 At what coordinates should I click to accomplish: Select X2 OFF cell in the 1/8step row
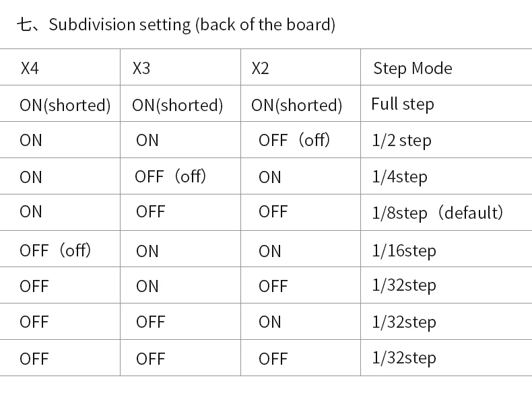[x=273, y=212]
